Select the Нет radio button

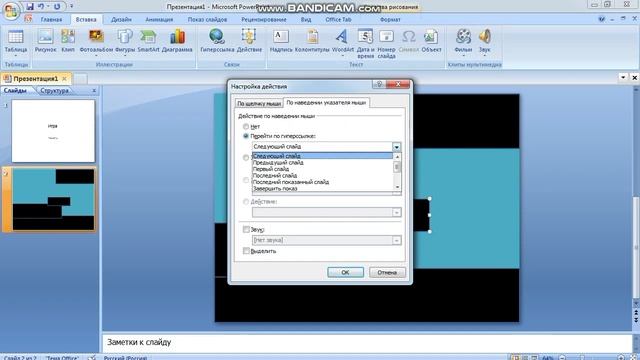coord(246,127)
